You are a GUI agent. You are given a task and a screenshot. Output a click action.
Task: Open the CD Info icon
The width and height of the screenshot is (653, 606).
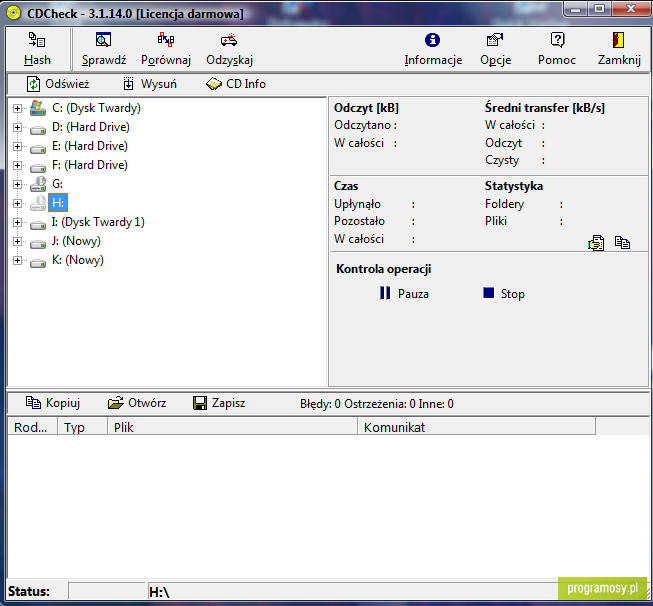tap(214, 84)
